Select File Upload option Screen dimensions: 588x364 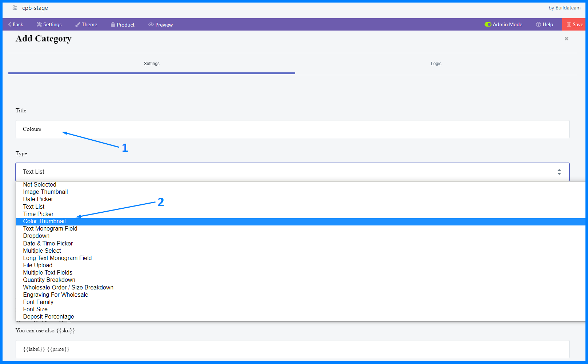(x=300, y=265)
